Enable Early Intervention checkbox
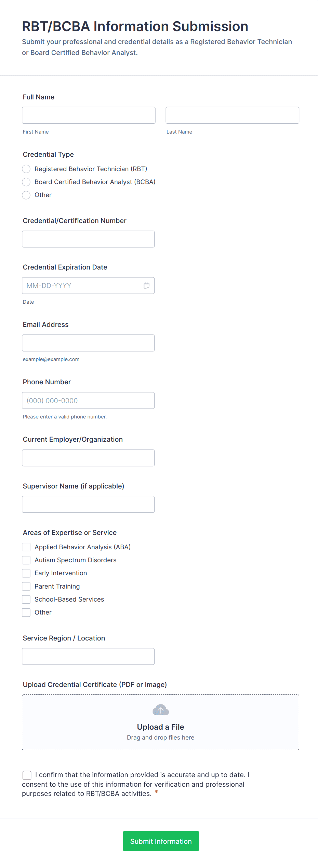This screenshot has height=868, width=318. tap(26, 573)
